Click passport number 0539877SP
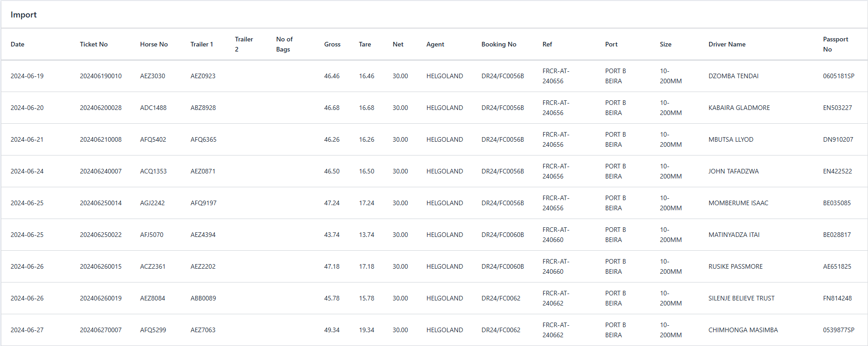The width and height of the screenshot is (868, 346). coord(838,330)
